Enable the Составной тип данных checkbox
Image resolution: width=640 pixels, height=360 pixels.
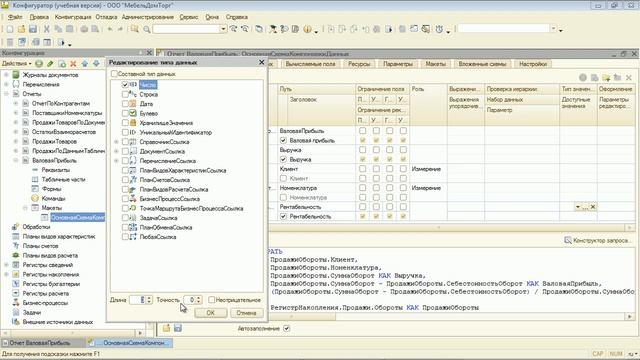[x=114, y=74]
